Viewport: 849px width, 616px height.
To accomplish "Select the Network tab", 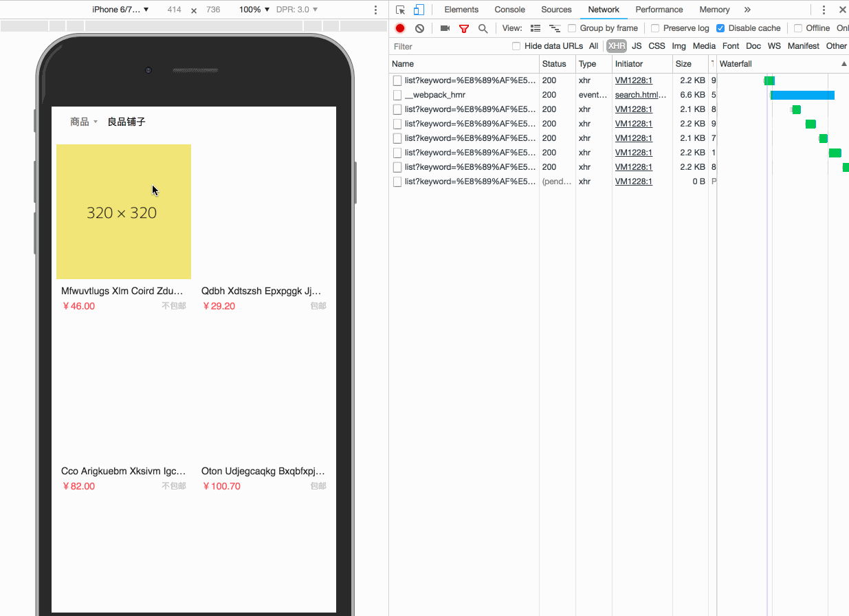I will (604, 10).
